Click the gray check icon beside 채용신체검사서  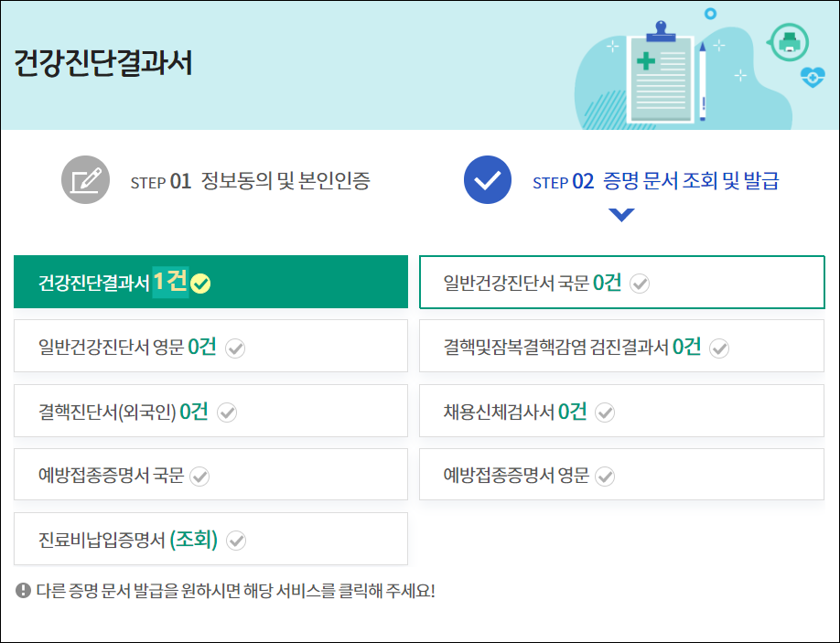pos(604,412)
